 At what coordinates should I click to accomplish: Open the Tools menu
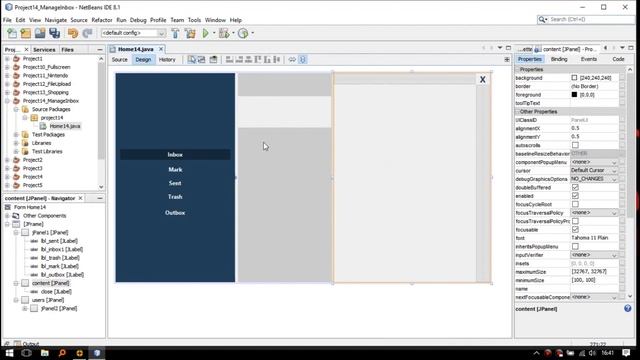point(194,20)
